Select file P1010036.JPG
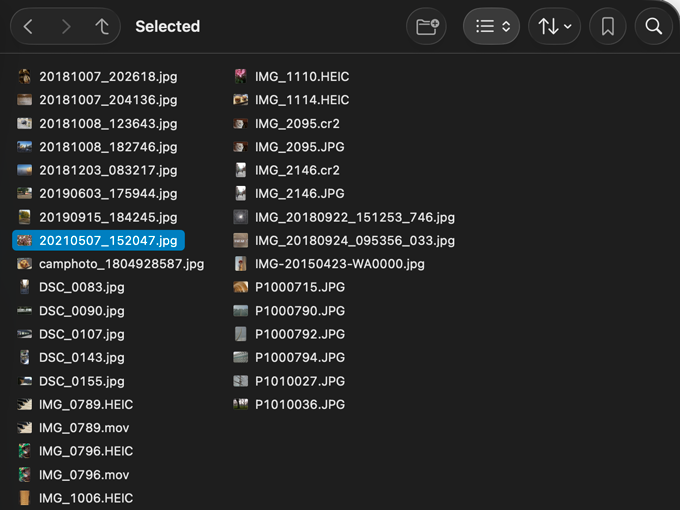 tap(299, 405)
